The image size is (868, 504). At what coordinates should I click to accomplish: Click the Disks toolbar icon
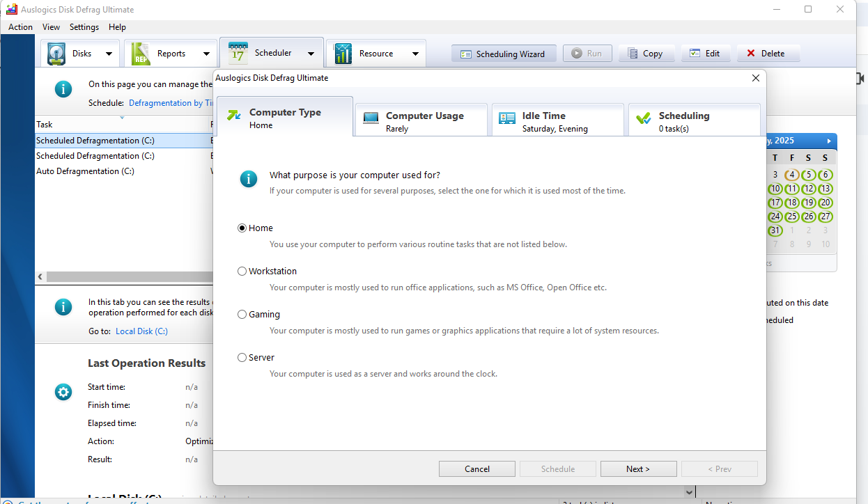[x=56, y=54]
